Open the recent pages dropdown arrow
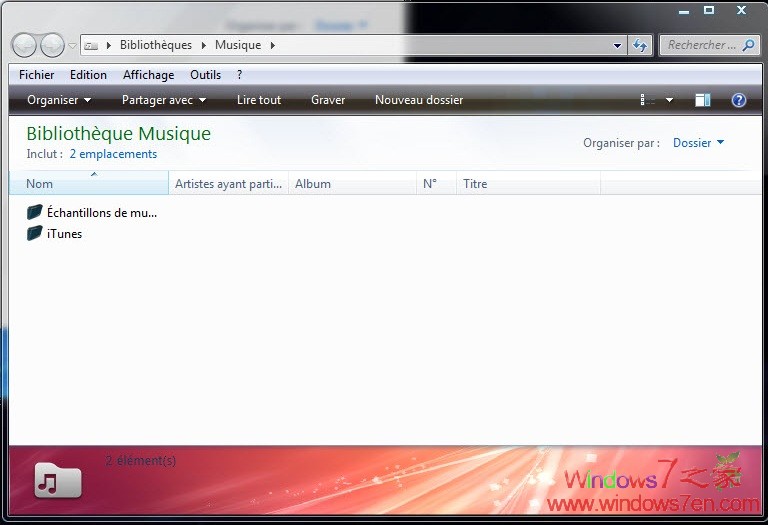The height and width of the screenshot is (525, 768). click(72, 46)
